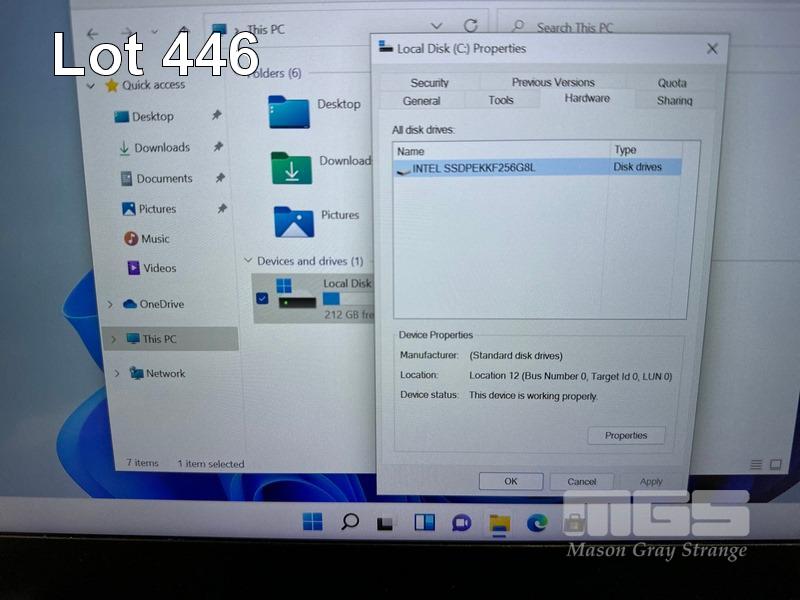800x600 pixels.
Task: Open the Chat icon on taskbar
Action: (x=461, y=522)
